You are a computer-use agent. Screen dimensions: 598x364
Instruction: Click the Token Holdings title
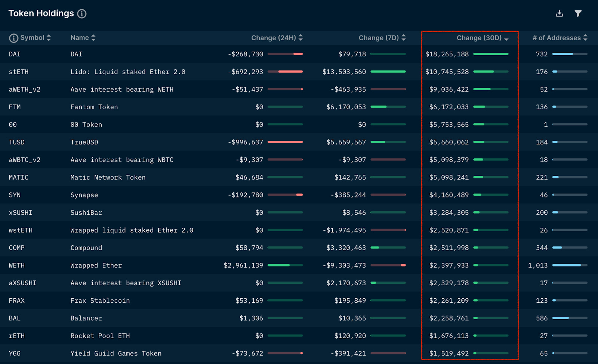click(x=41, y=13)
